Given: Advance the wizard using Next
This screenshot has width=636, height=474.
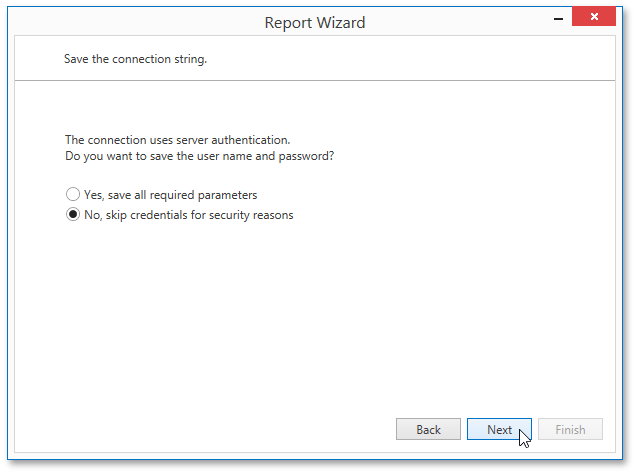Looking at the screenshot, I should (x=499, y=429).
